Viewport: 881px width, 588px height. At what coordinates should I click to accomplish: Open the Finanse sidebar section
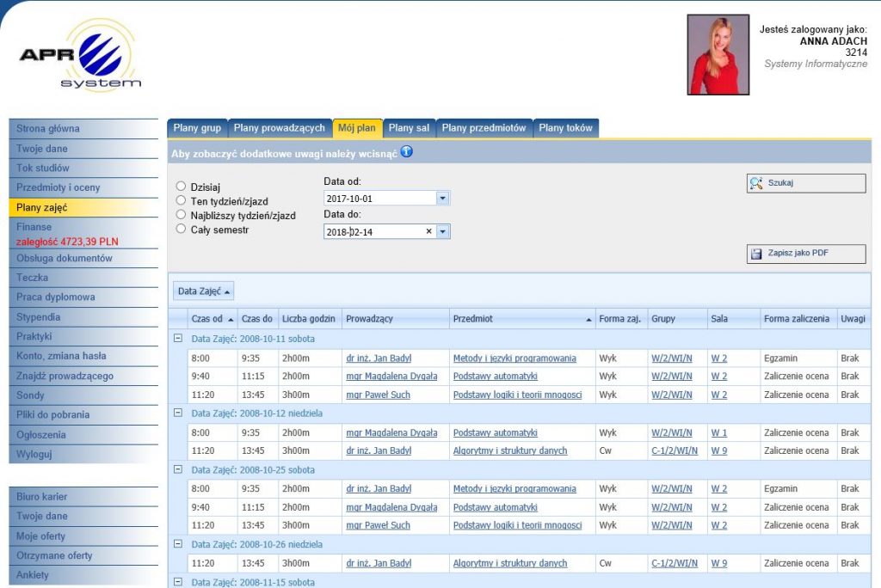34,227
